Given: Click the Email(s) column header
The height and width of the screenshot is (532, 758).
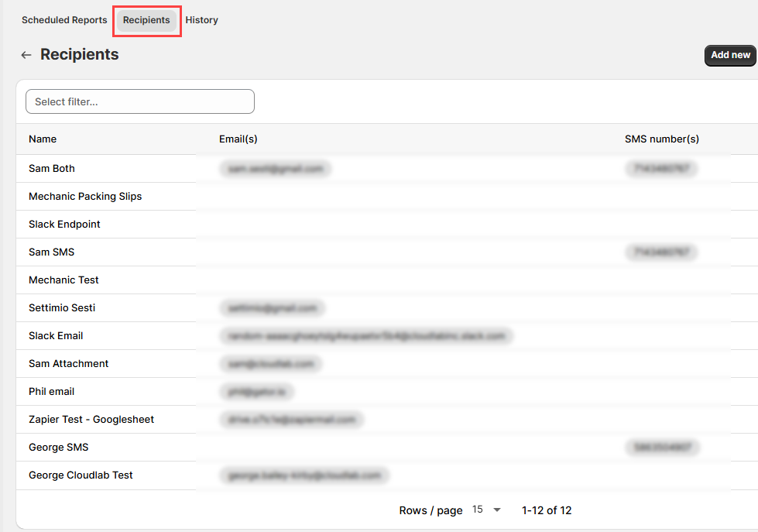Looking at the screenshot, I should (x=238, y=139).
